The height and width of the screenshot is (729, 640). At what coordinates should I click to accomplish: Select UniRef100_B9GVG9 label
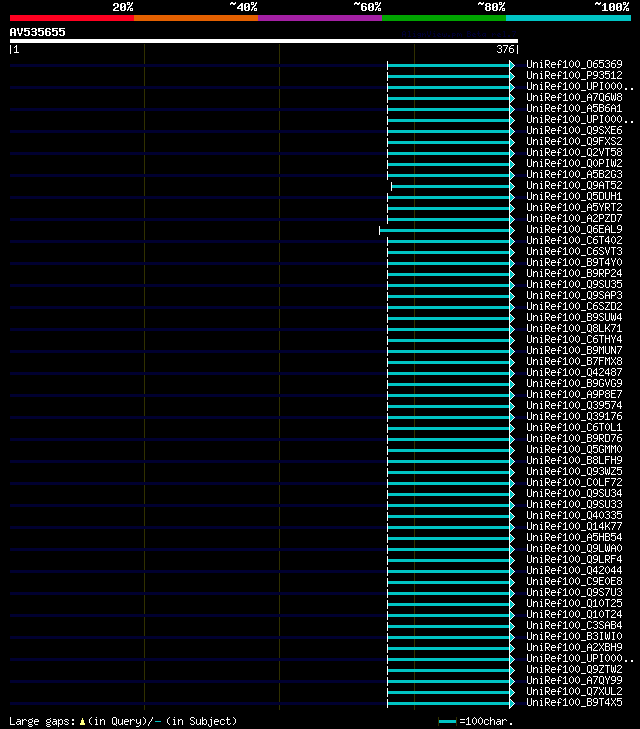click(x=574, y=384)
